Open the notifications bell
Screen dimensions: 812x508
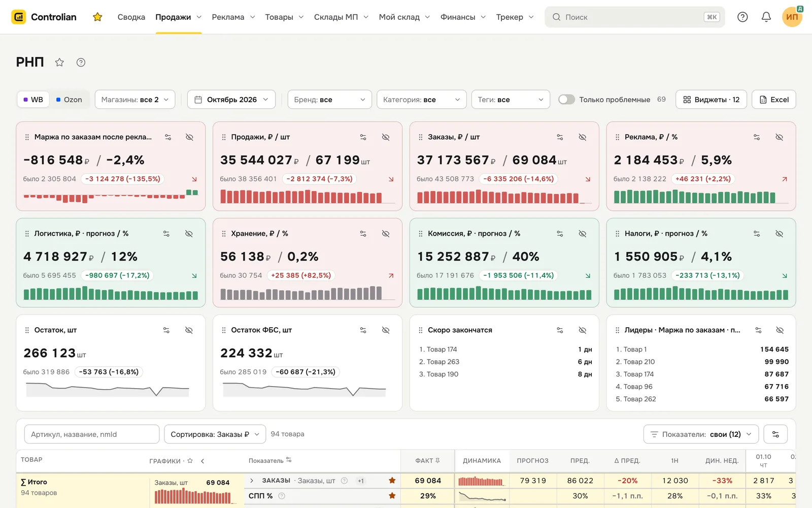766,17
